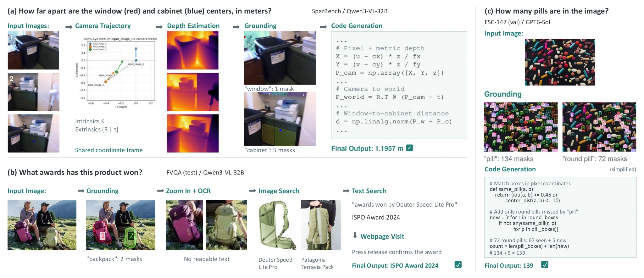The width and height of the screenshot is (644, 278).
Task: Click the "Depth Estimation" heading
Action: (193, 26)
